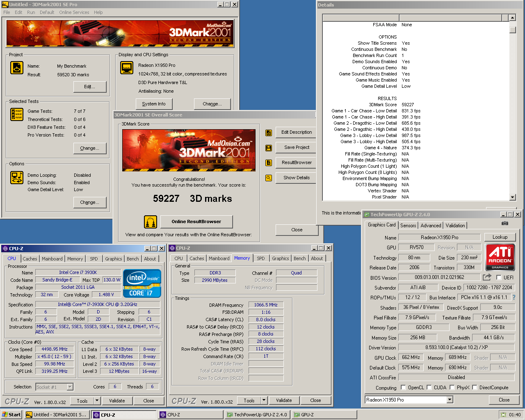Open the Help menu in 3DMark2001
This screenshot has width=525, height=420.
click(98, 12)
